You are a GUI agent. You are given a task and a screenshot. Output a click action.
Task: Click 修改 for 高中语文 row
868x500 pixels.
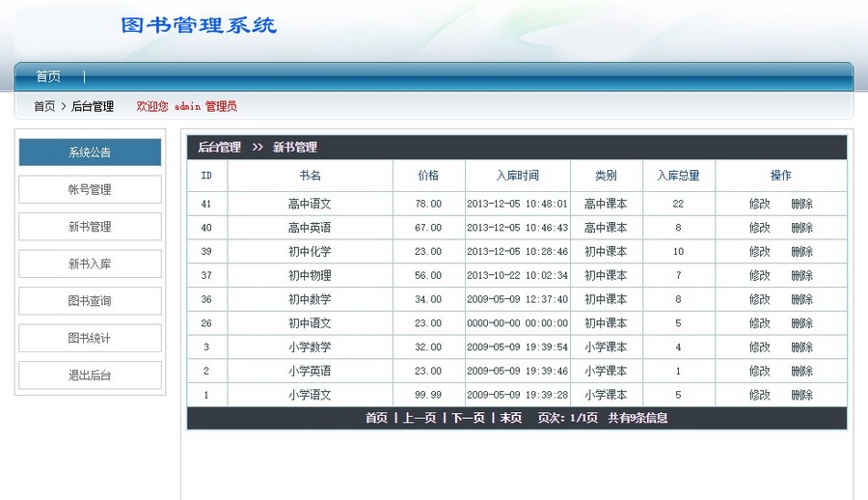coord(760,204)
